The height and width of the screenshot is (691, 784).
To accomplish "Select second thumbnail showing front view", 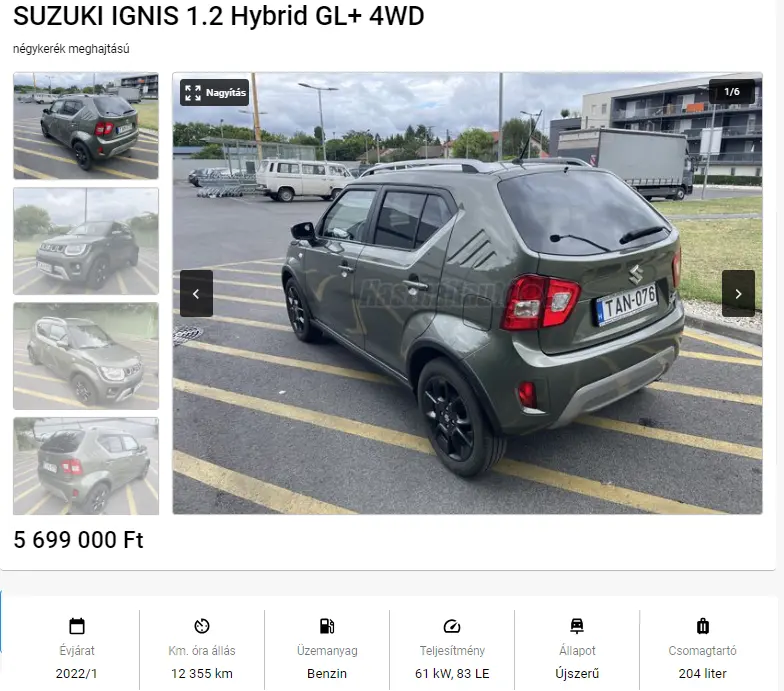I will click(x=86, y=241).
